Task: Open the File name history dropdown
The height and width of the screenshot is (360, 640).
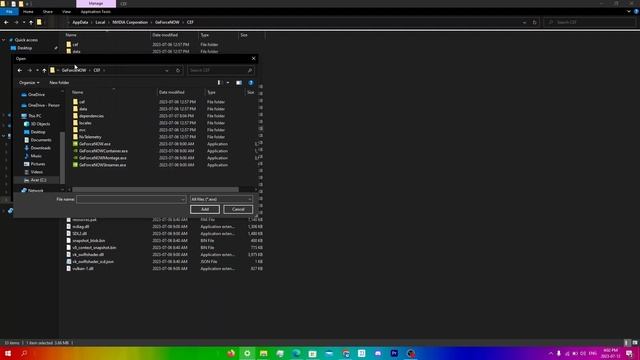Action: coord(183,199)
